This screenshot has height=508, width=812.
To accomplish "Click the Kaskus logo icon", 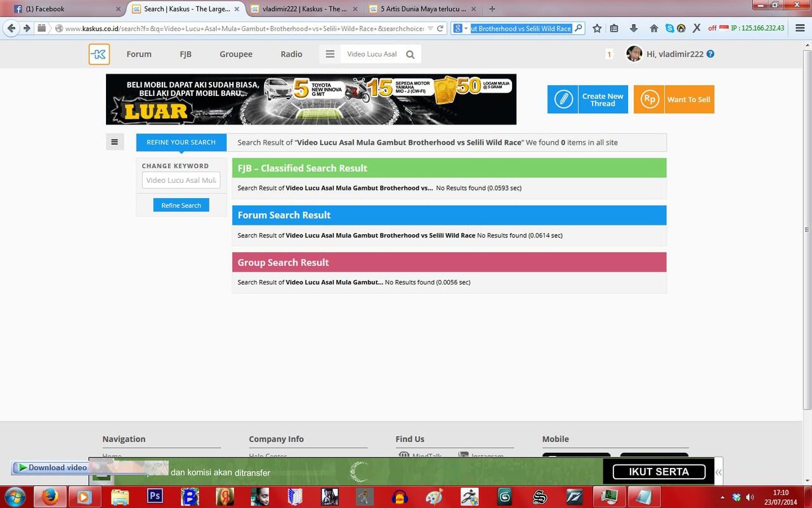I will click(99, 54).
